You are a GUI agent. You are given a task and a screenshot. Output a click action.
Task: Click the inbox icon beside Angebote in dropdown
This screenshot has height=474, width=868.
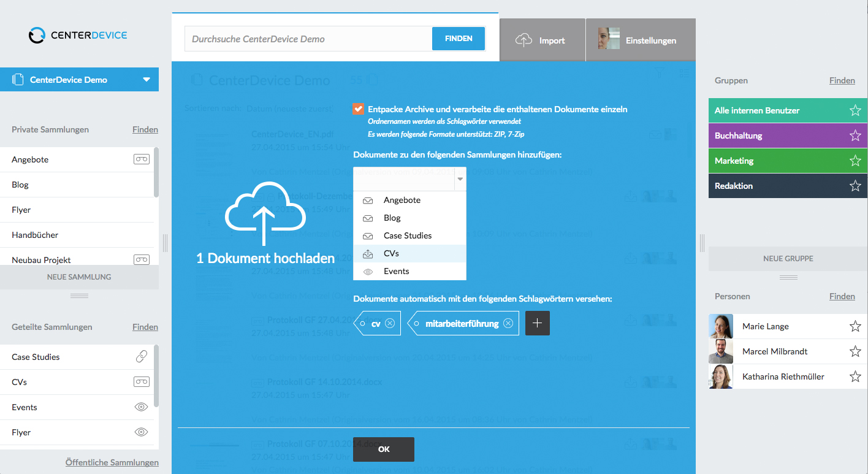pyautogui.click(x=368, y=201)
